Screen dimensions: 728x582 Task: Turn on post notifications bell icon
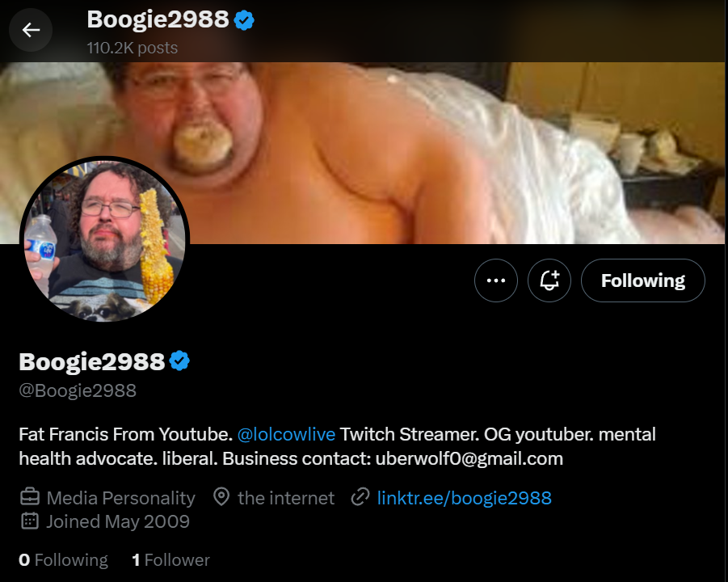point(549,280)
